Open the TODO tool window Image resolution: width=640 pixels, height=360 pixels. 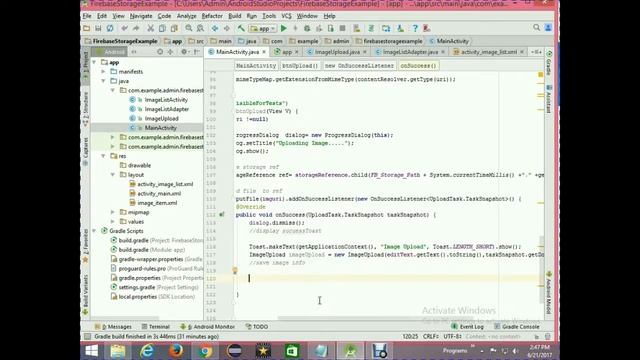[x=257, y=327]
